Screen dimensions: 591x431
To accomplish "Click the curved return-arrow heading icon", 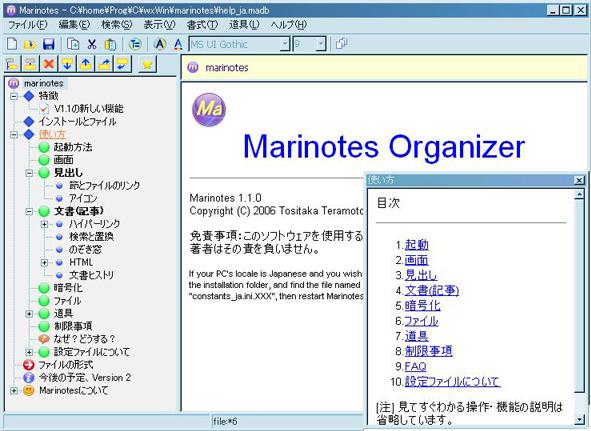I will tap(123, 64).
